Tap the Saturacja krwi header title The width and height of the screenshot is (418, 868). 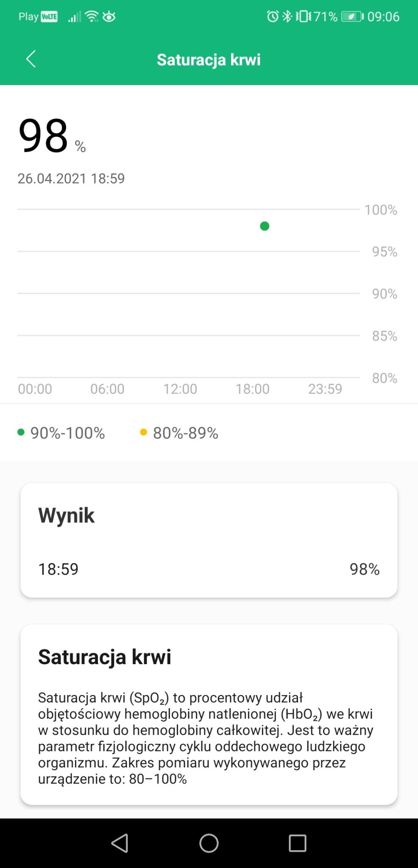point(209,59)
